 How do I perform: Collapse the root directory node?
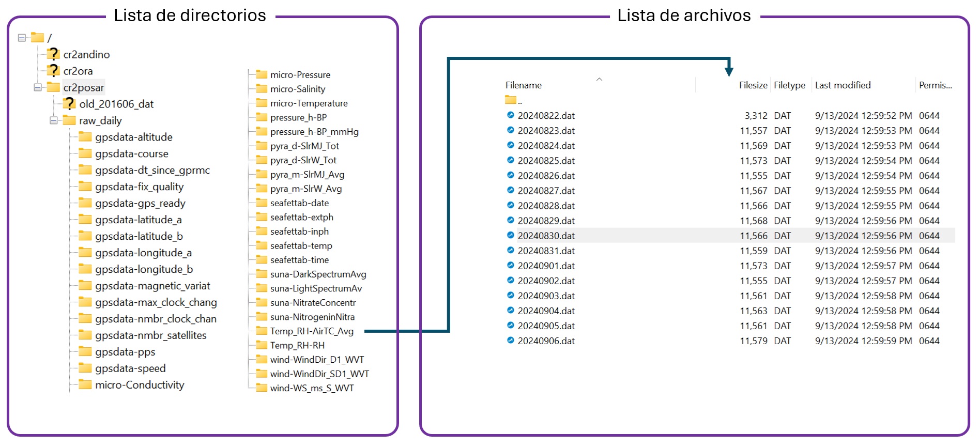click(x=22, y=38)
